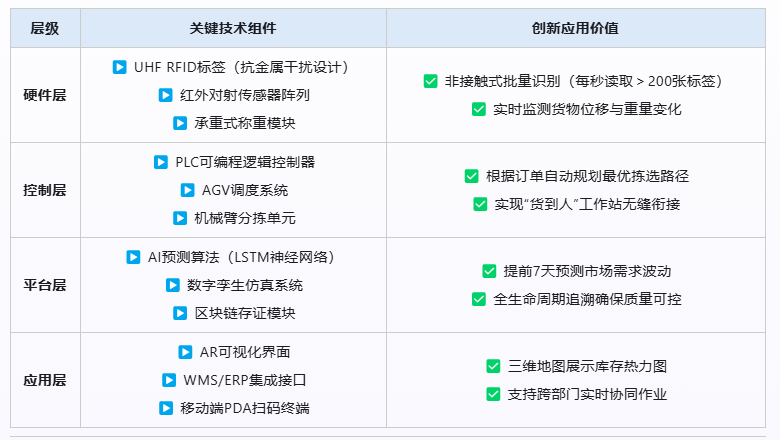This screenshot has height=440, width=780.
Task: Click the play icon beside AI预测算法
Action: point(133,257)
